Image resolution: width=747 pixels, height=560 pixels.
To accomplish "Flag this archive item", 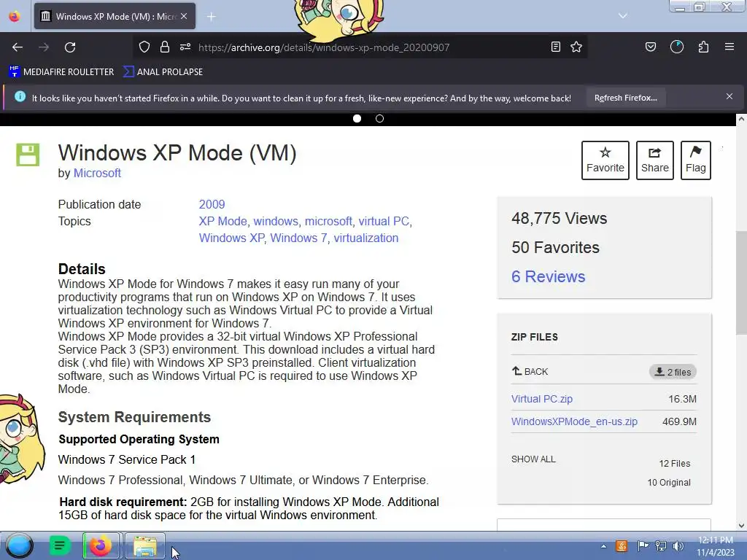I will coord(695,160).
